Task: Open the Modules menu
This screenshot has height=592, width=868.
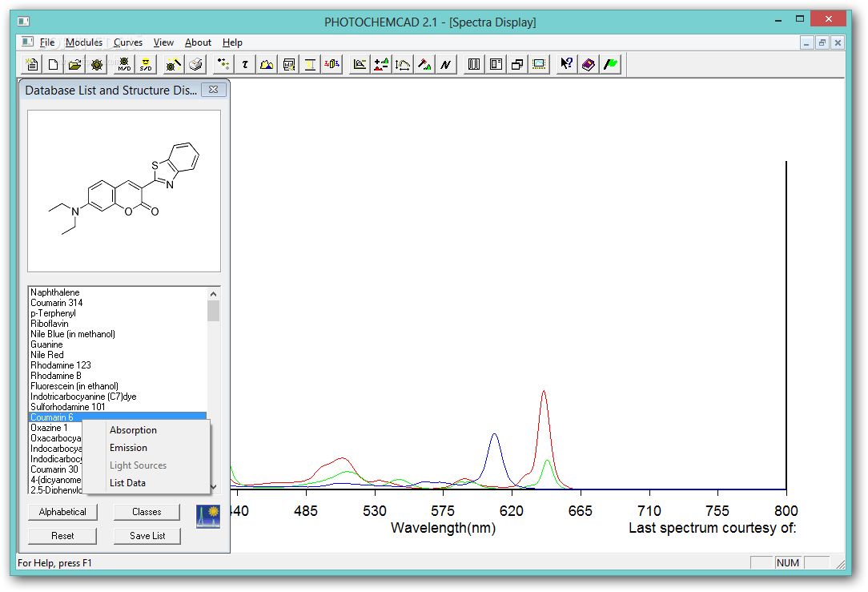Action: (x=83, y=42)
